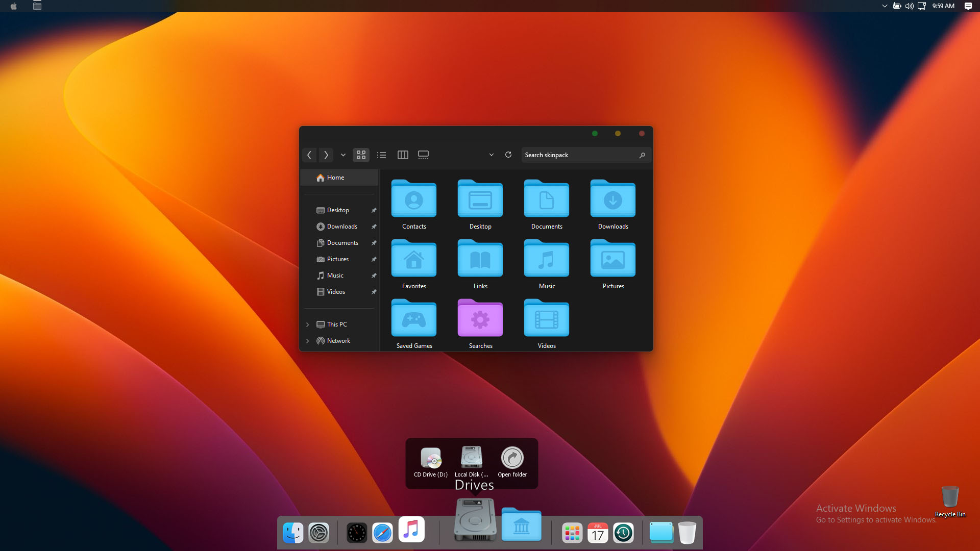Go back using the left arrow
Screen dimensions: 980x551
pyautogui.click(x=309, y=155)
